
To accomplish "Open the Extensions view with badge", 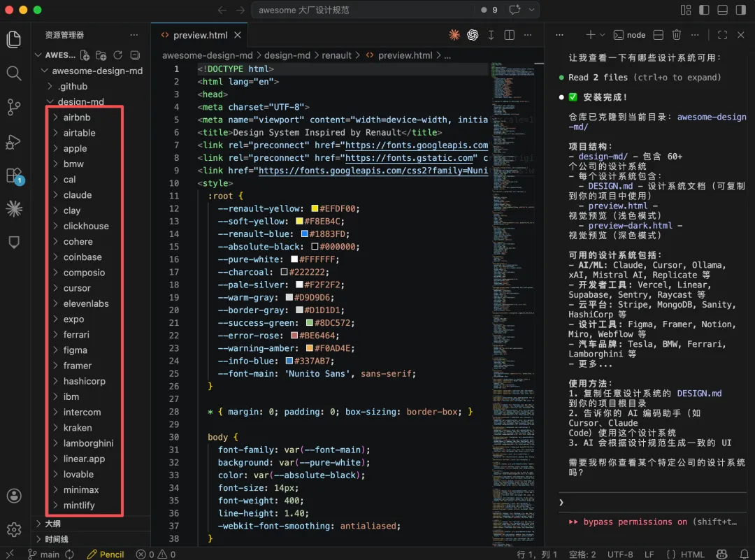I will click(x=14, y=175).
